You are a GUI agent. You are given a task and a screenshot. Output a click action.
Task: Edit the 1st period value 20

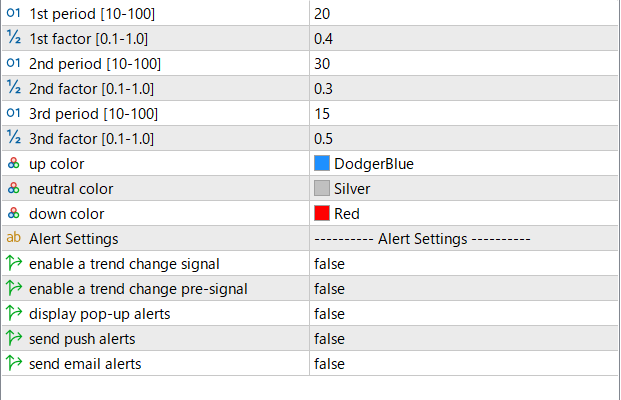[x=464, y=13]
